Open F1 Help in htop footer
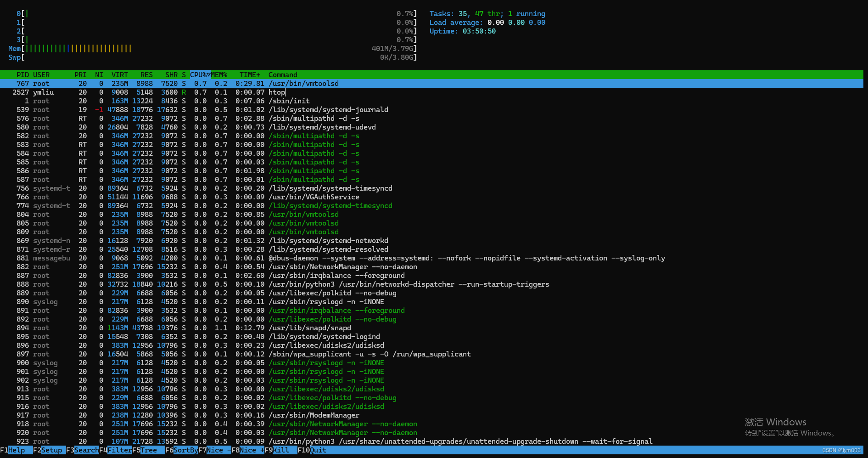This screenshot has height=458, width=868. click(x=17, y=450)
